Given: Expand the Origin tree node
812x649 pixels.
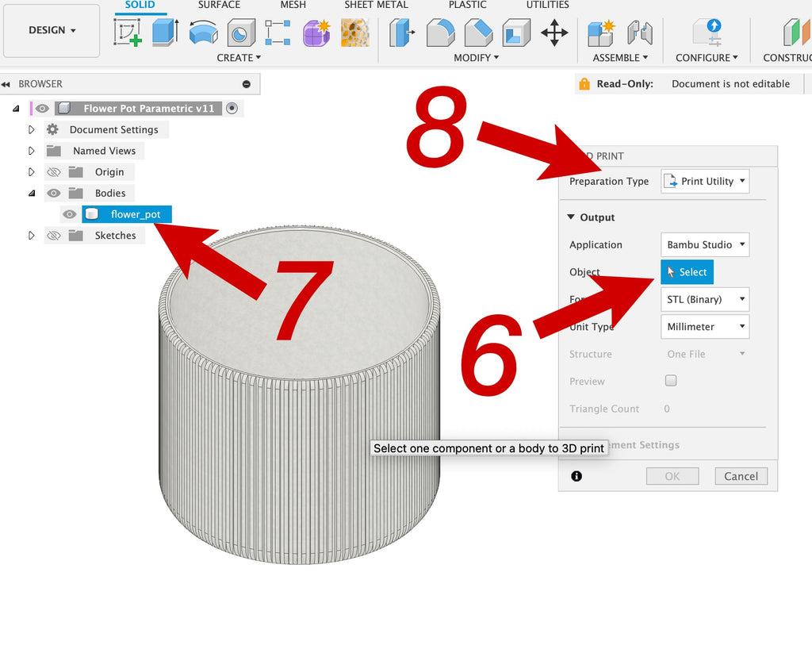Looking at the screenshot, I should click(x=32, y=172).
